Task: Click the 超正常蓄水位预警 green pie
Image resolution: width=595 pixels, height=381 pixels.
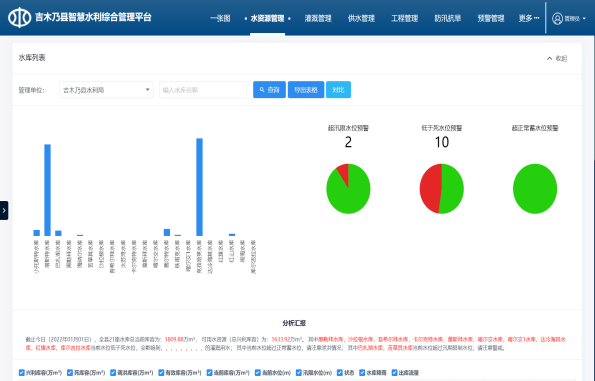Action: (535, 189)
